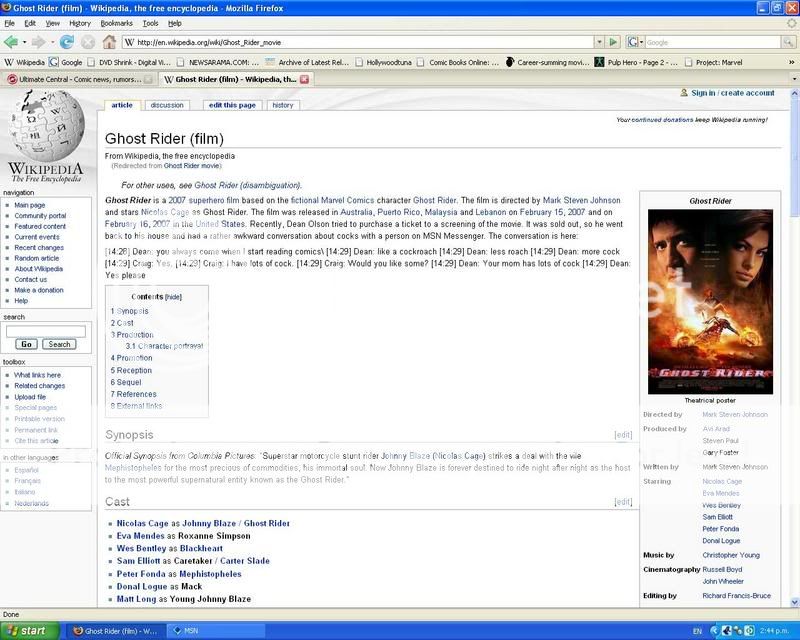Close the Ultimate Central tab
Screen dimensions: 800x640
tap(148, 79)
